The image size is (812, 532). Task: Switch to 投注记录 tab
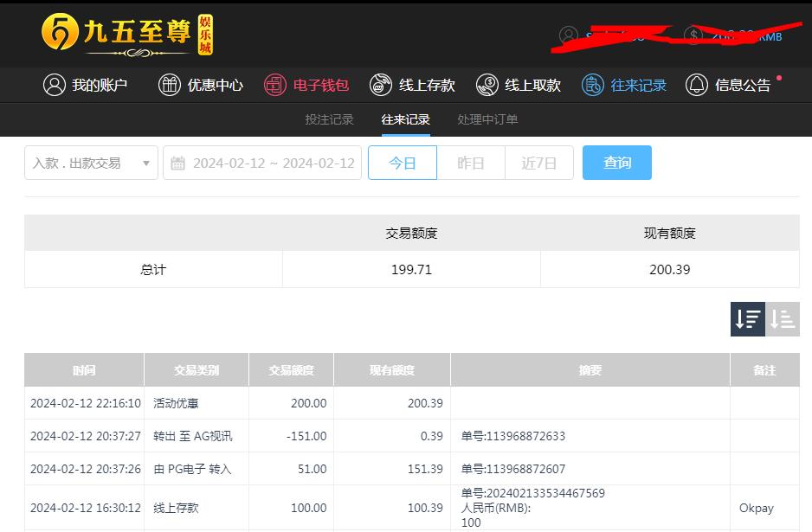click(329, 119)
